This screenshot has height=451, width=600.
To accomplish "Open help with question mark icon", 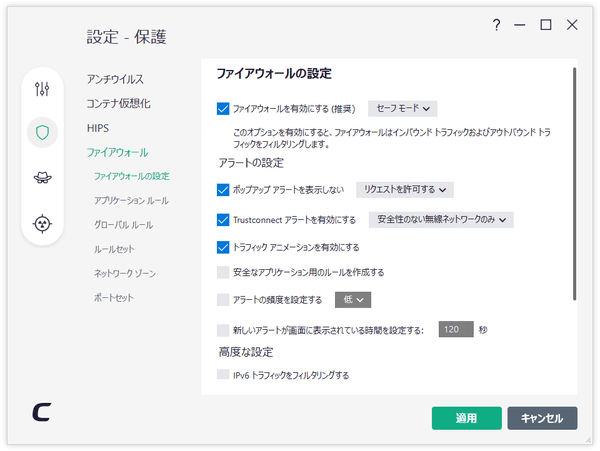I will pos(496,25).
